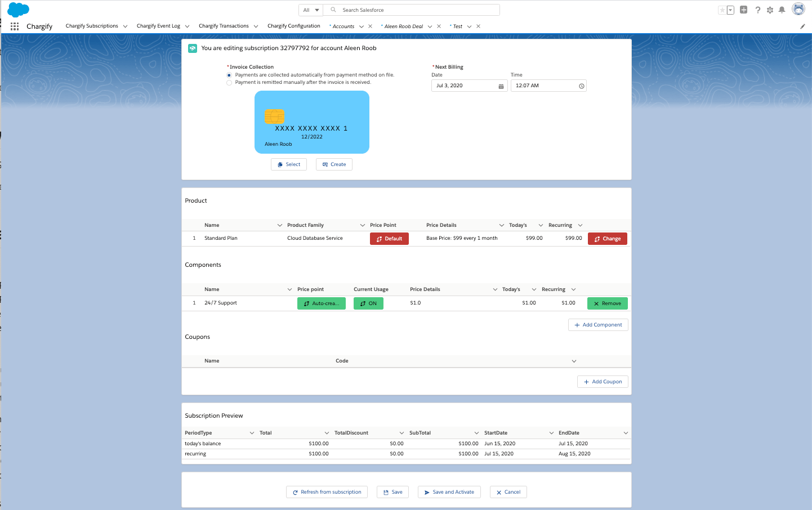Open the global actions plus icon
The image size is (812, 510).
(x=743, y=10)
